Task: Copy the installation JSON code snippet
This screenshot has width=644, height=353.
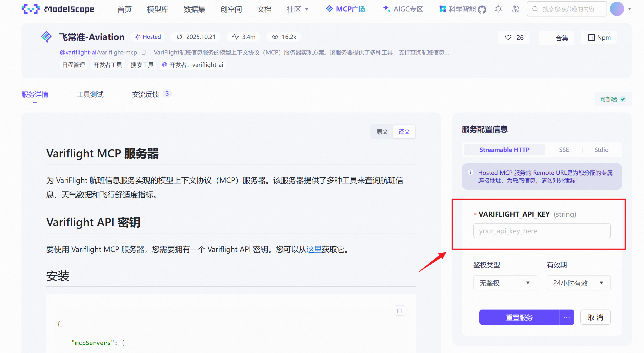Action: click(399, 310)
